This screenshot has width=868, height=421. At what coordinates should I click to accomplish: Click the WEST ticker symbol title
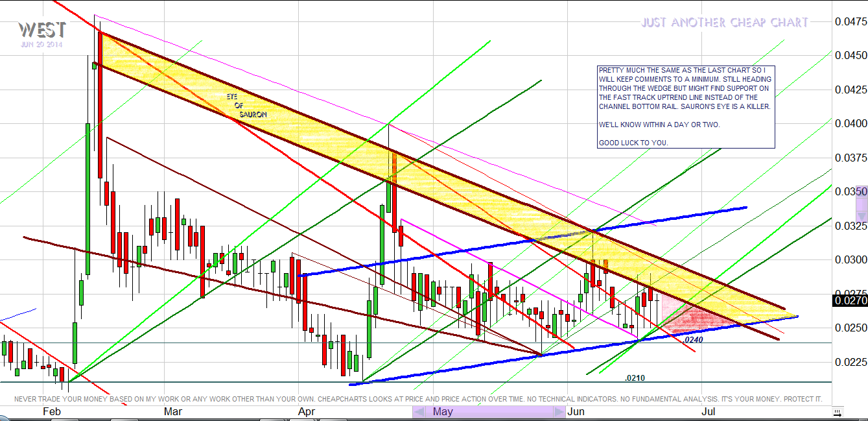click(42, 30)
